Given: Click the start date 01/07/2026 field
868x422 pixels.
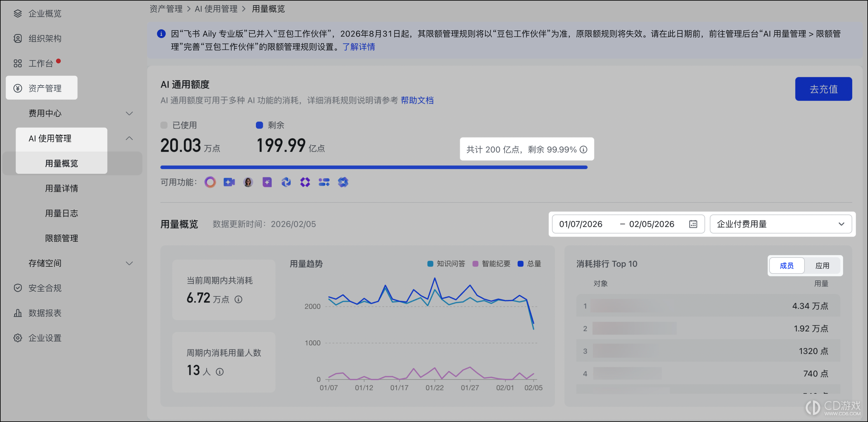Looking at the screenshot, I should pos(580,224).
